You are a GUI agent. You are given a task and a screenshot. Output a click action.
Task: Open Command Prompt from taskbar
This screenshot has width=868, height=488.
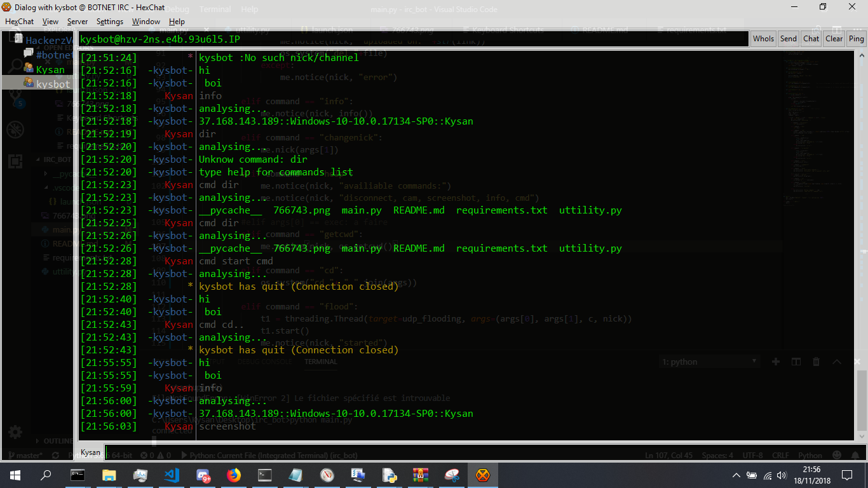pos(78,475)
